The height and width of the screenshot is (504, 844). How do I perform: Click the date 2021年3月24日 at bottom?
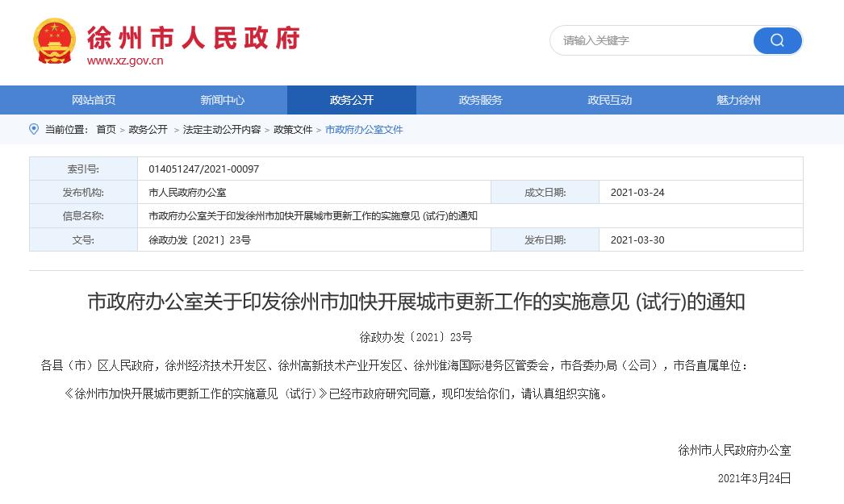(754, 478)
